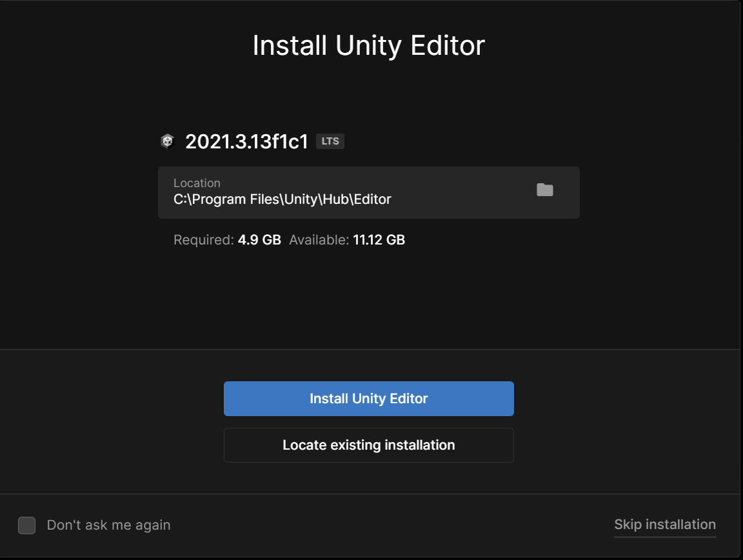Select the Unity version logo beside 2021.3.13f1c1
The width and height of the screenshot is (743, 560).
[168, 141]
